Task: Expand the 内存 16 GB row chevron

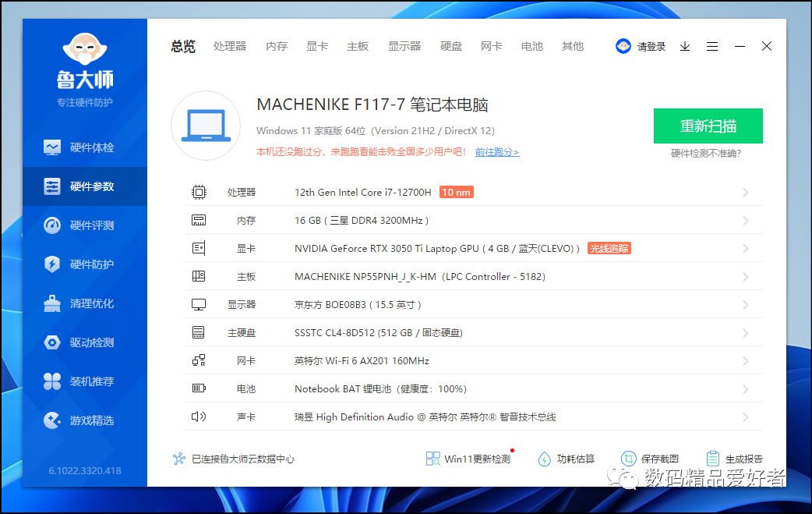Action: tap(746, 221)
